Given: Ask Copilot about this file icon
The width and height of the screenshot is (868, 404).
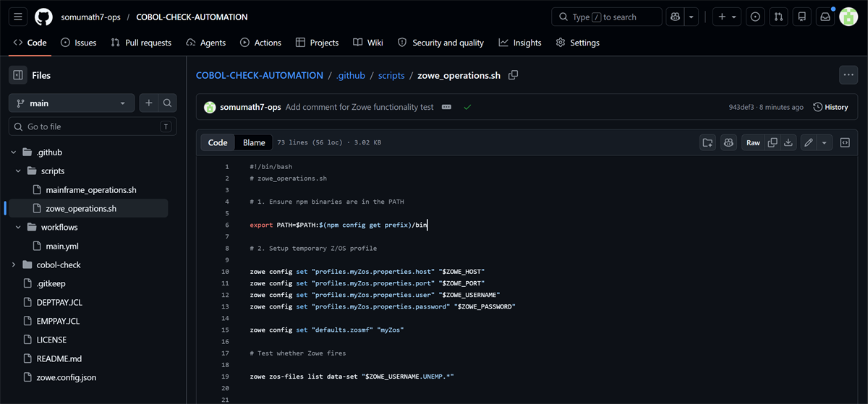Looking at the screenshot, I should (x=728, y=142).
